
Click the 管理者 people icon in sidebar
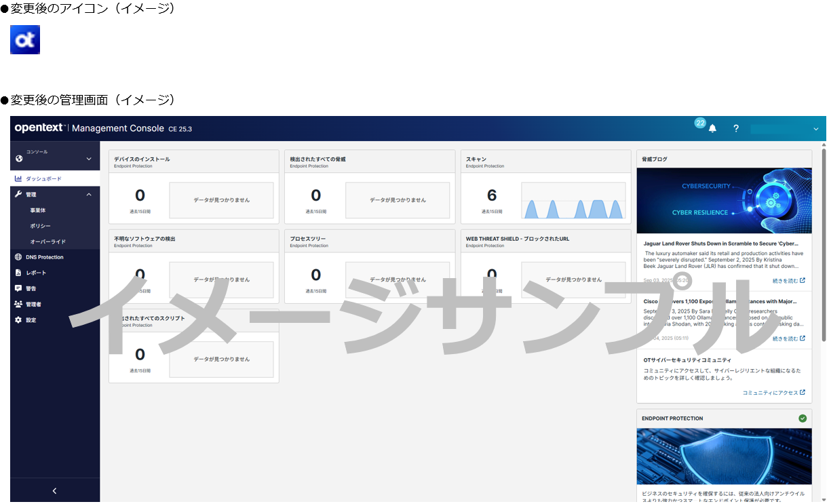point(18,304)
